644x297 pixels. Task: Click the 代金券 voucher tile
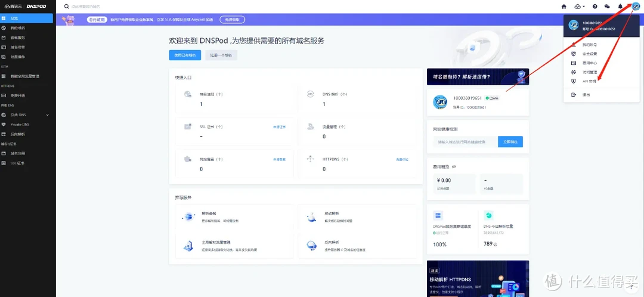coord(501,184)
